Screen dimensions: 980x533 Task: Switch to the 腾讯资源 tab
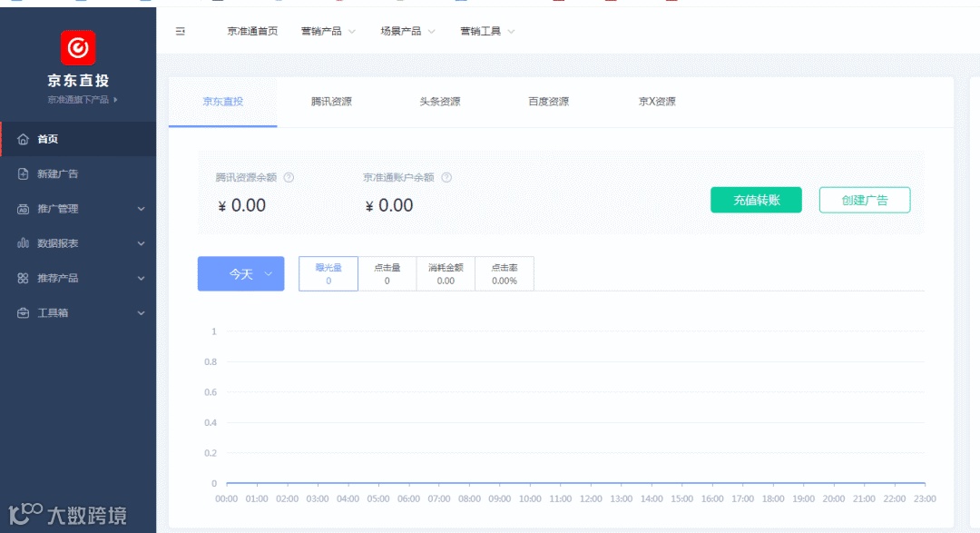[x=331, y=102]
